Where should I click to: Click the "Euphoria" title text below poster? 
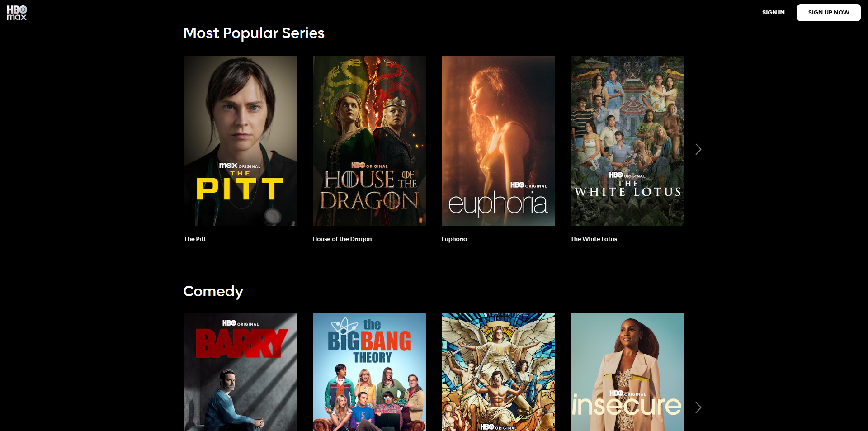click(454, 239)
